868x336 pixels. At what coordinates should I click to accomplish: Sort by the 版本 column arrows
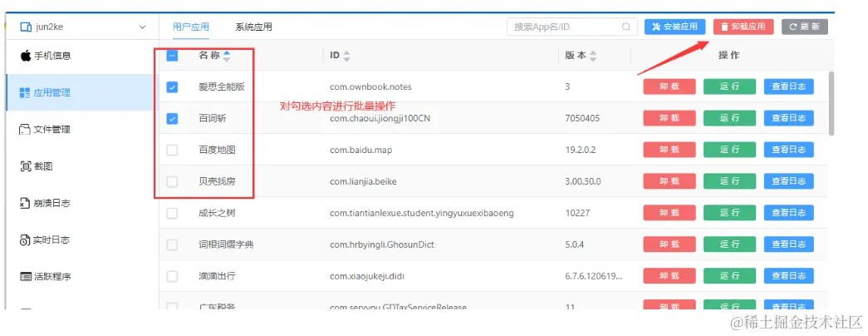[593, 56]
